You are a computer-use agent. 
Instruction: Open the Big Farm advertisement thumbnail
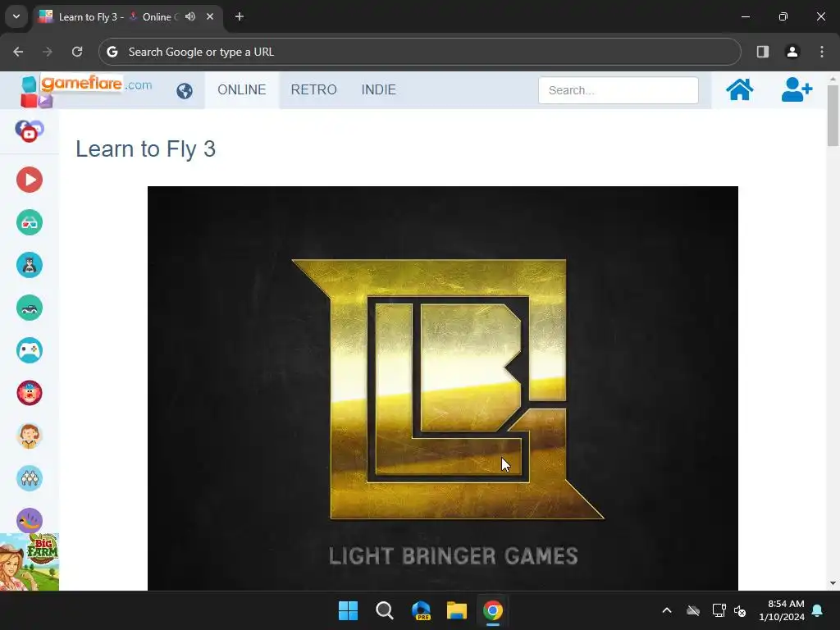pyautogui.click(x=30, y=562)
